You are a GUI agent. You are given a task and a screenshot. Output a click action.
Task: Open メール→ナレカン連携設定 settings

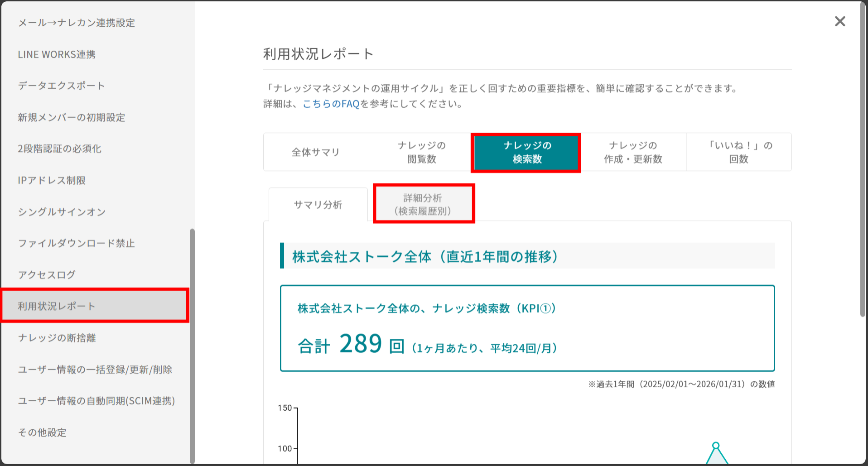[76, 23]
